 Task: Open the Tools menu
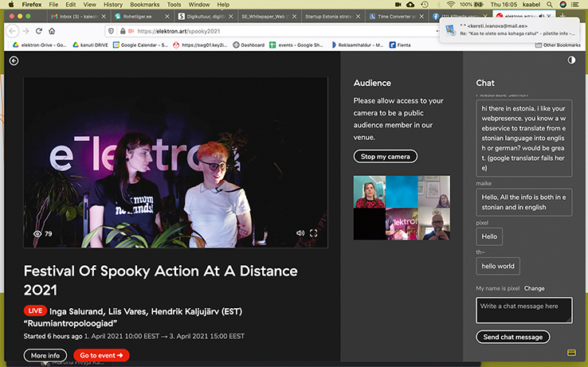[x=174, y=5]
